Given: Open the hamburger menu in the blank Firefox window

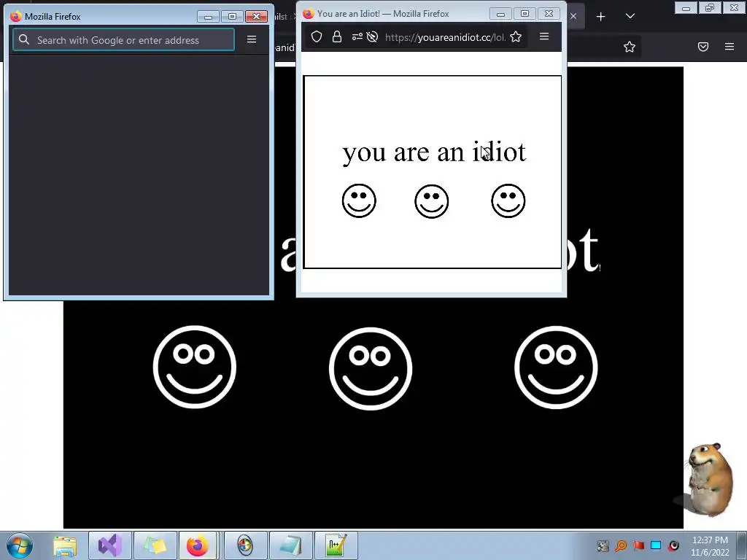Looking at the screenshot, I should 252,39.
